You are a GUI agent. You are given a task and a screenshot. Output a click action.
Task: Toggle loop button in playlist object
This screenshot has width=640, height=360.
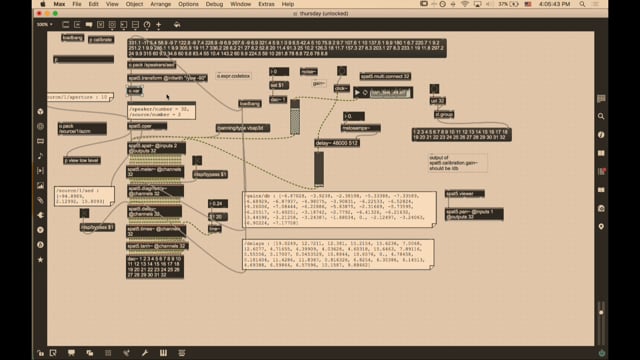365,93
